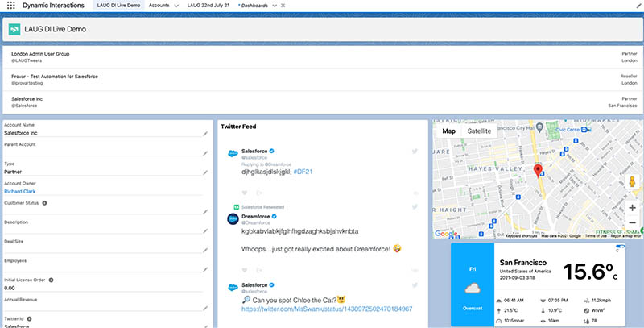The height and width of the screenshot is (328, 644).
Task: Click Keyboard shortcuts on the map
Action: tap(521, 236)
